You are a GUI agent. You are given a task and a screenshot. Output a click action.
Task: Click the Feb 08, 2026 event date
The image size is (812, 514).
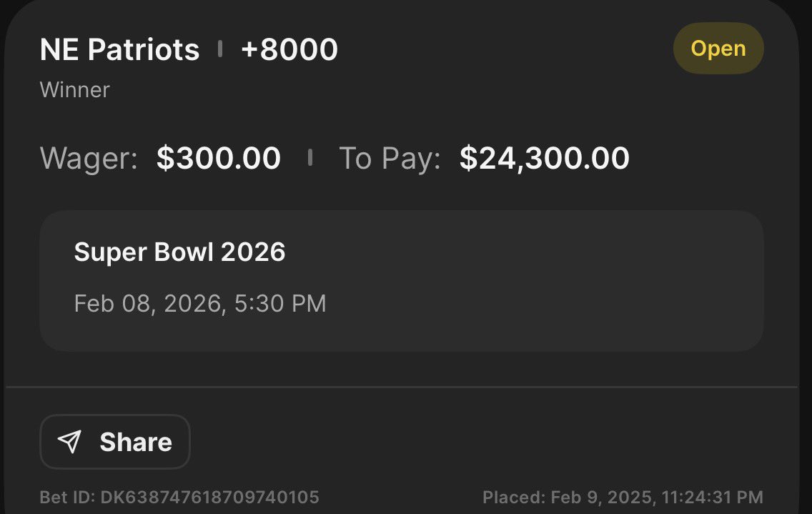pyautogui.click(x=148, y=303)
